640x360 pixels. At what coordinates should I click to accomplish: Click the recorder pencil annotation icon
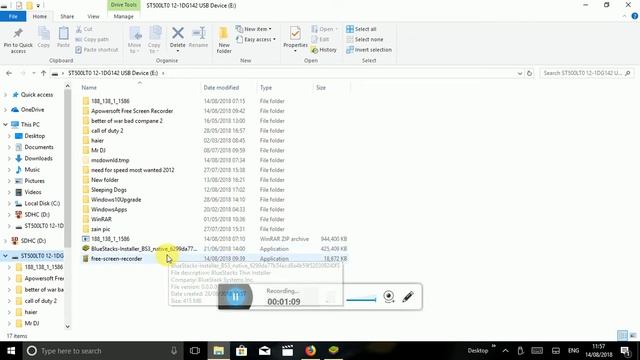[408, 297]
